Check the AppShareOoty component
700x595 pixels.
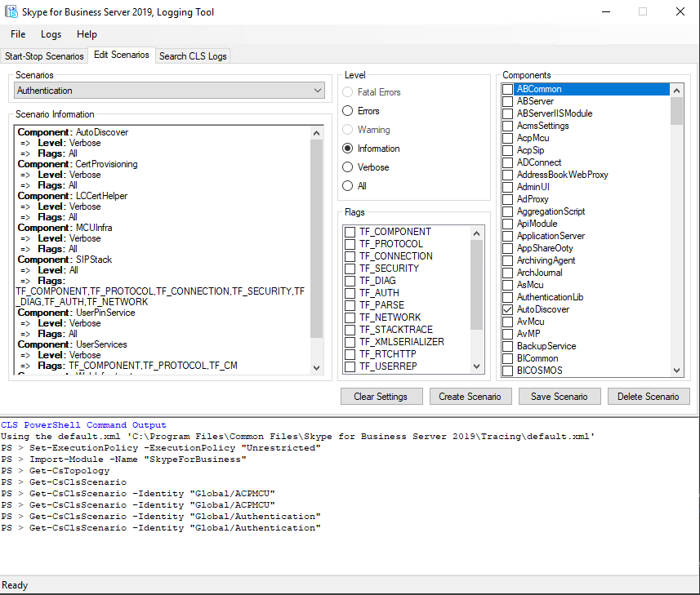coord(507,248)
